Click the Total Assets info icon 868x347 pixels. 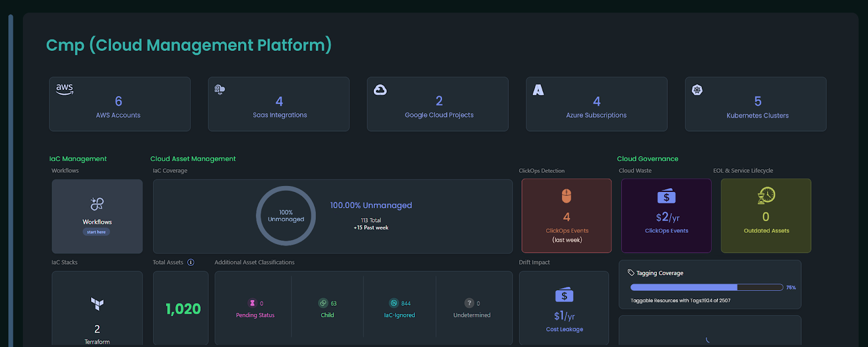[190, 262]
